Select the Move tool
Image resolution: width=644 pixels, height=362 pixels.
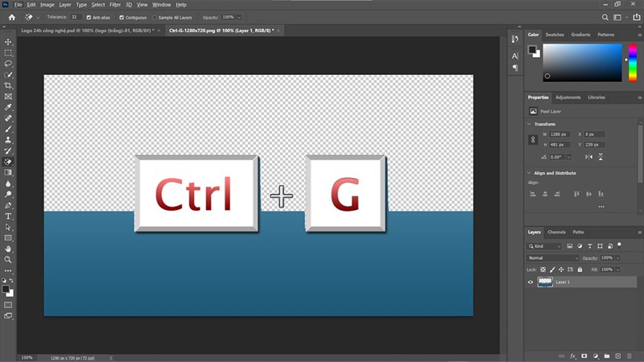(8, 42)
